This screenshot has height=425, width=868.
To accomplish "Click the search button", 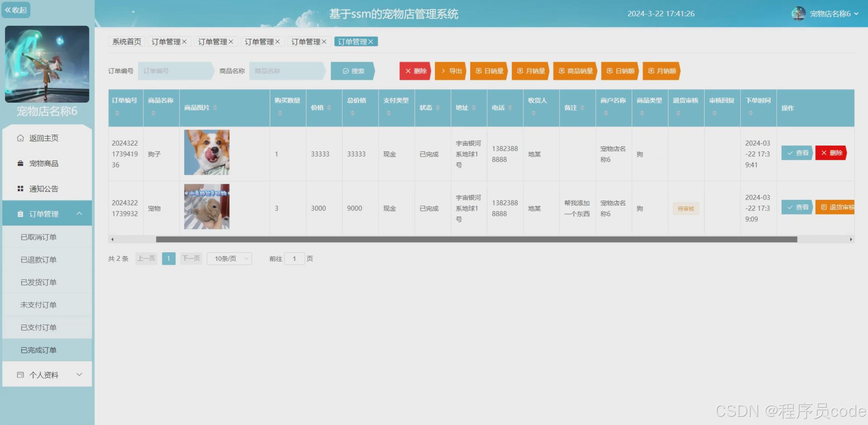I will 352,71.
